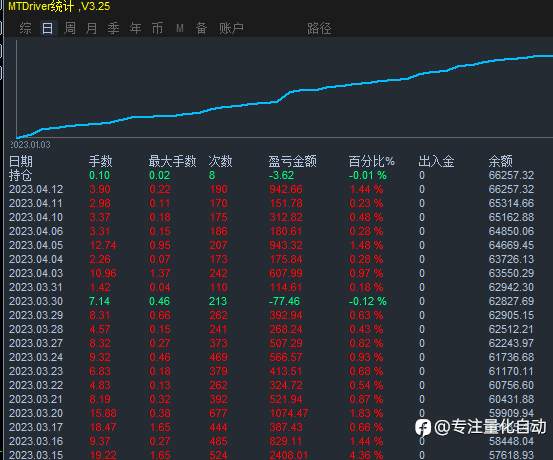553x460 pixels.
Task: Select the 年 yearly tab
Action: (135, 28)
